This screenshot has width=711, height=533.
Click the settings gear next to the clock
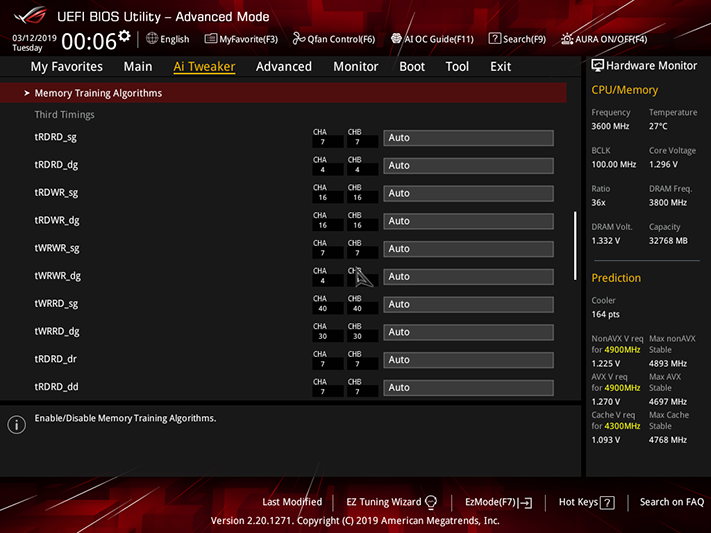pyautogui.click(x=124, y=36)
